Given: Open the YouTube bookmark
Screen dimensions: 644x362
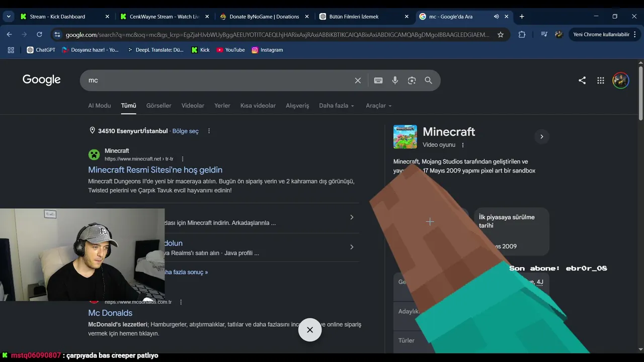Looking at the screenshot, I should tap(230, 50).
